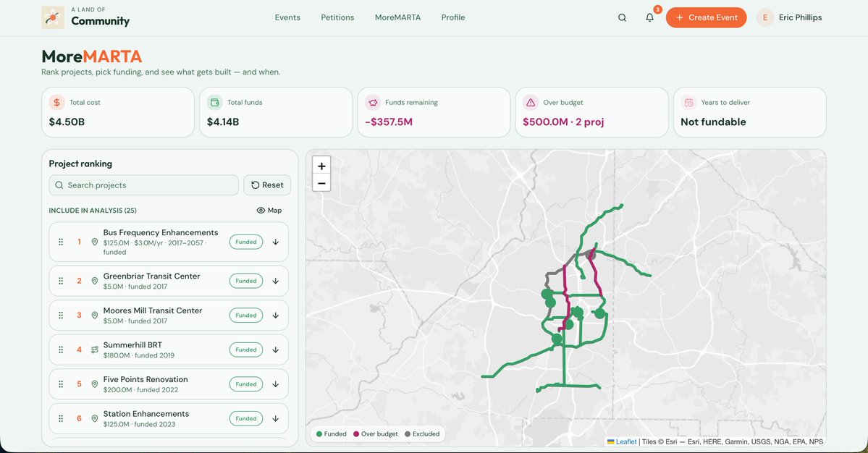
Task: Click location pin icon for Station Enhancements
Action: click(x=95, y=419)
